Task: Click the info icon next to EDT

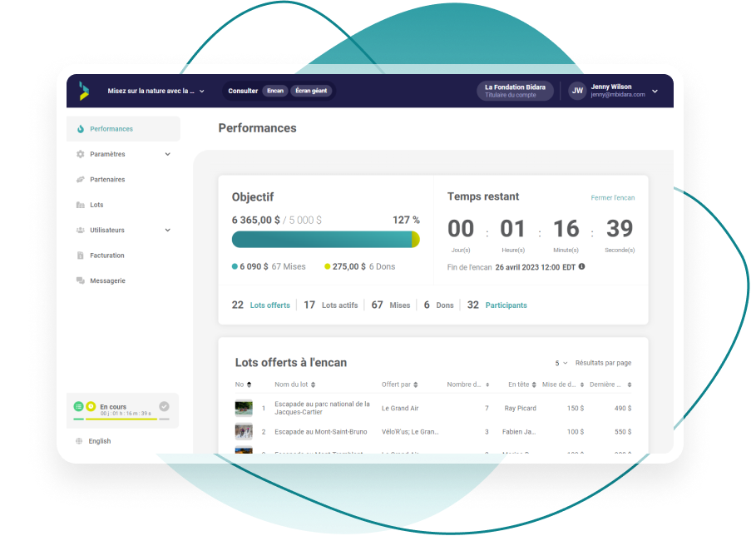Action: pos(581,266)
